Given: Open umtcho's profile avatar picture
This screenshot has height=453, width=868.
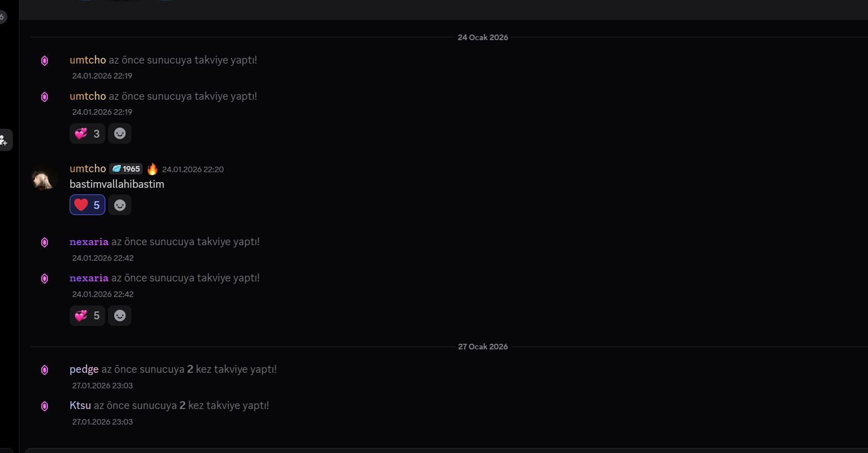Looking at the screenshot, I should pyautogui.click(x=45, y=177).
